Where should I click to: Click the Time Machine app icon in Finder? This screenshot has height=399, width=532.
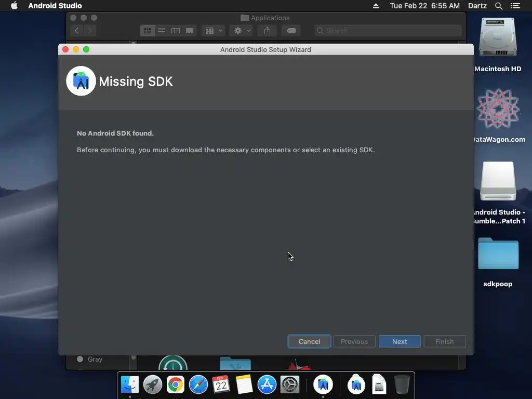(172, 363)
